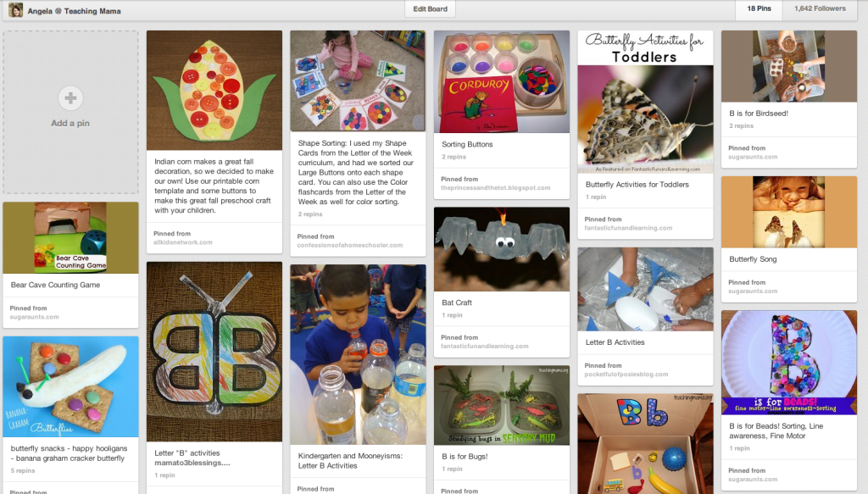Open the B is for Beads paper plate image
This screenshot has width=868, height=494.
pos(789,363)
